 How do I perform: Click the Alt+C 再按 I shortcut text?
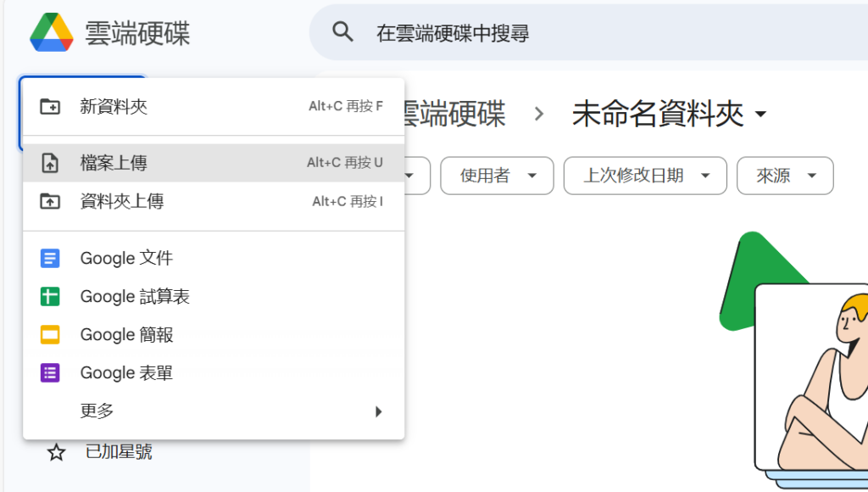pyautogui.click(x=348, y=201)
